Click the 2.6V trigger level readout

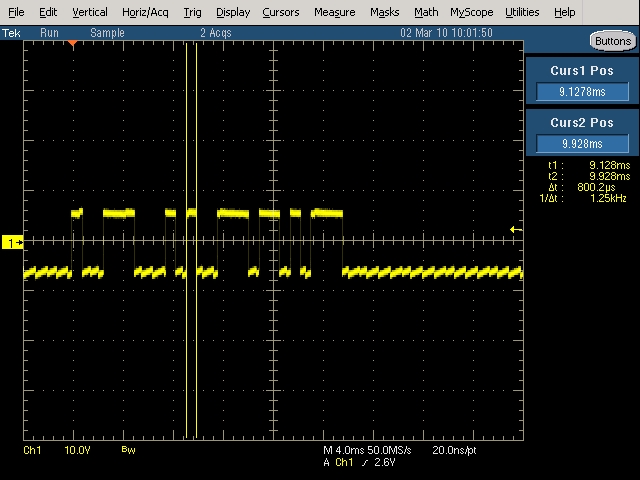point(385,462)
